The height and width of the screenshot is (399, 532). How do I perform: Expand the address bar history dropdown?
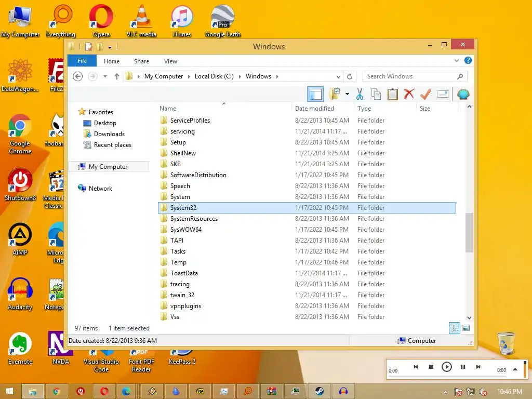[338, 76]
